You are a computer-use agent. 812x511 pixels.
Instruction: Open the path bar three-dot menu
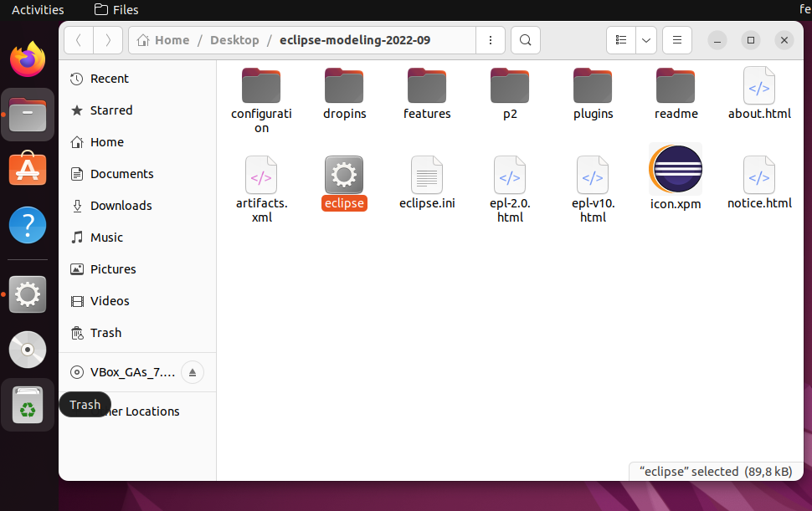coord(490,40)
